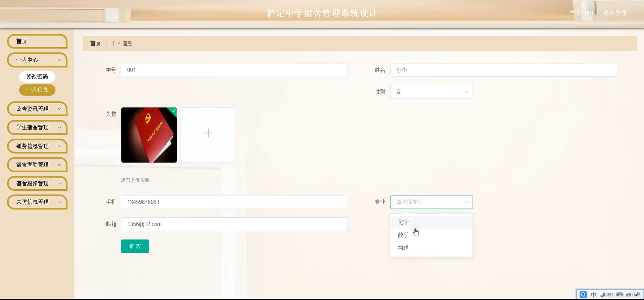The width and height of the screenshot is (644, 300).
Task: Click the 首页 breadcrumb link
Action: tap(95, 44)
